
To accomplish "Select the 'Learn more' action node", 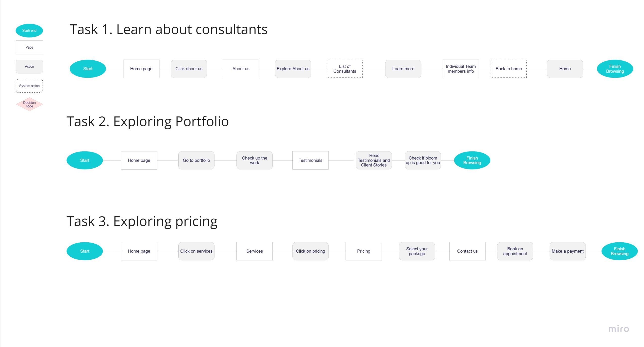I will click(403, 69).
